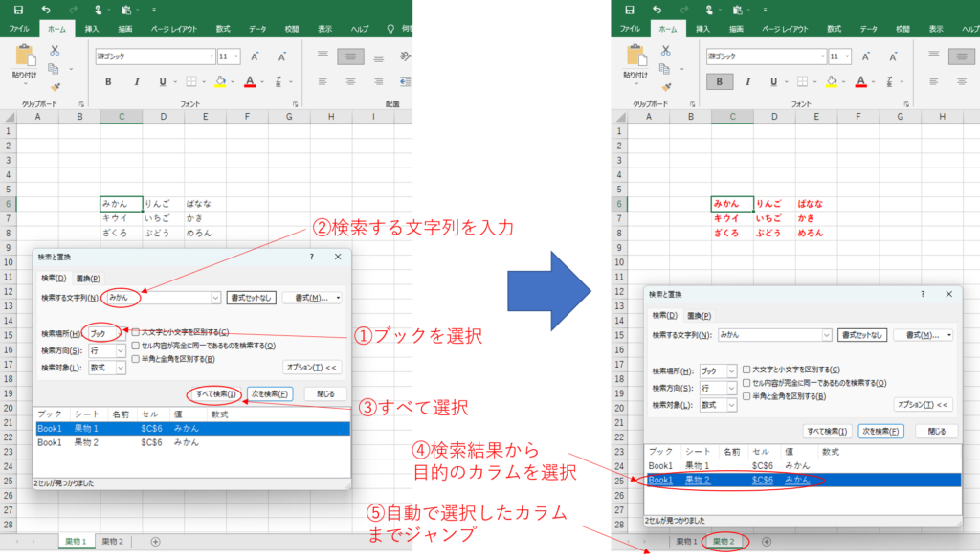This screenshot has width=980, height=560.
Task: Expand the 検索対象 dropdown in the right dialog
Action: [732, 405]
